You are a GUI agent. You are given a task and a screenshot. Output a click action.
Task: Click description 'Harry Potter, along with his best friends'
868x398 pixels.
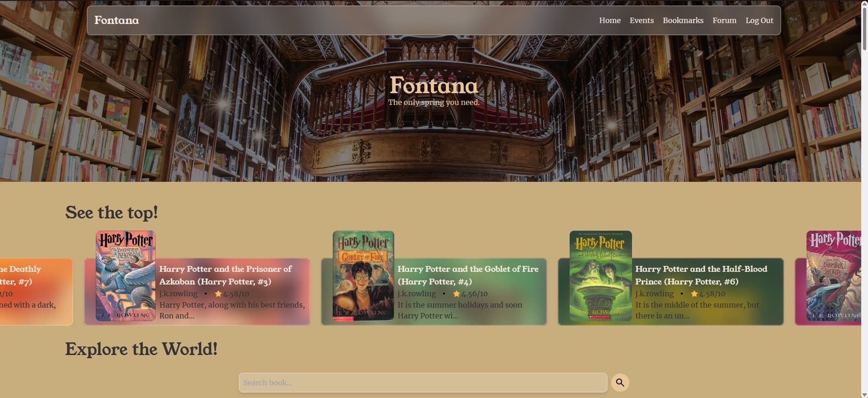point(232,310)
